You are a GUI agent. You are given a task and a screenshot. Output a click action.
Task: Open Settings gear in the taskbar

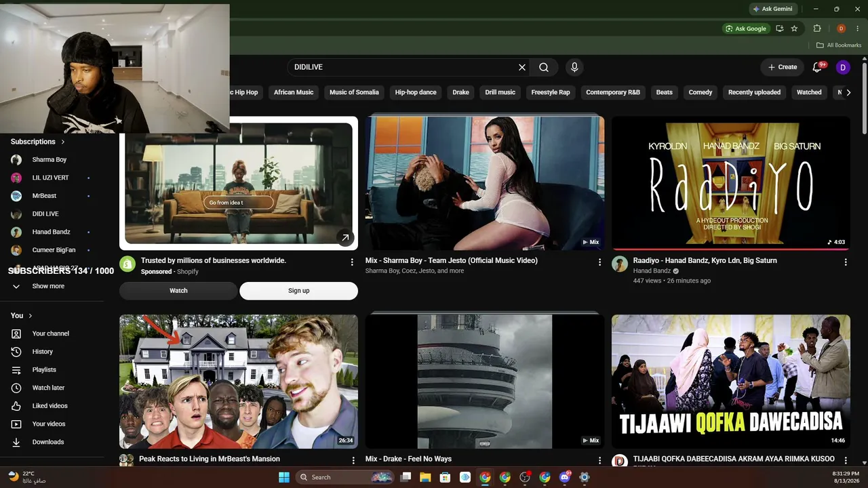pos(585,477)
